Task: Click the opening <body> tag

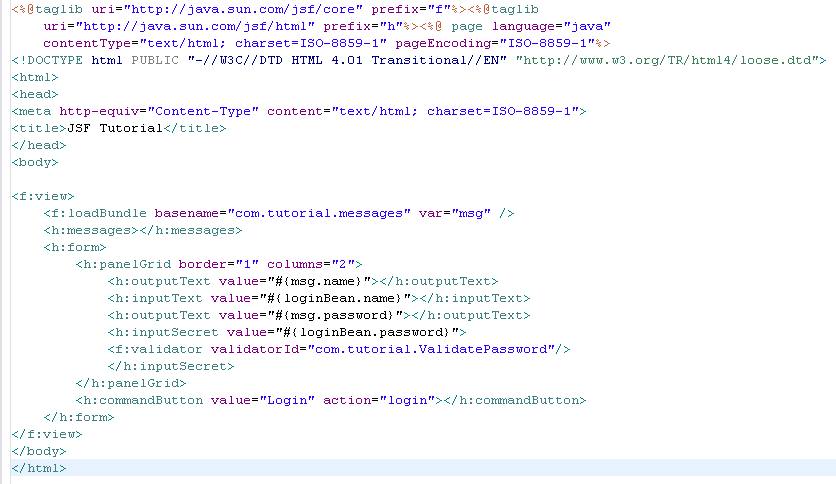Action: click(35, 163)
